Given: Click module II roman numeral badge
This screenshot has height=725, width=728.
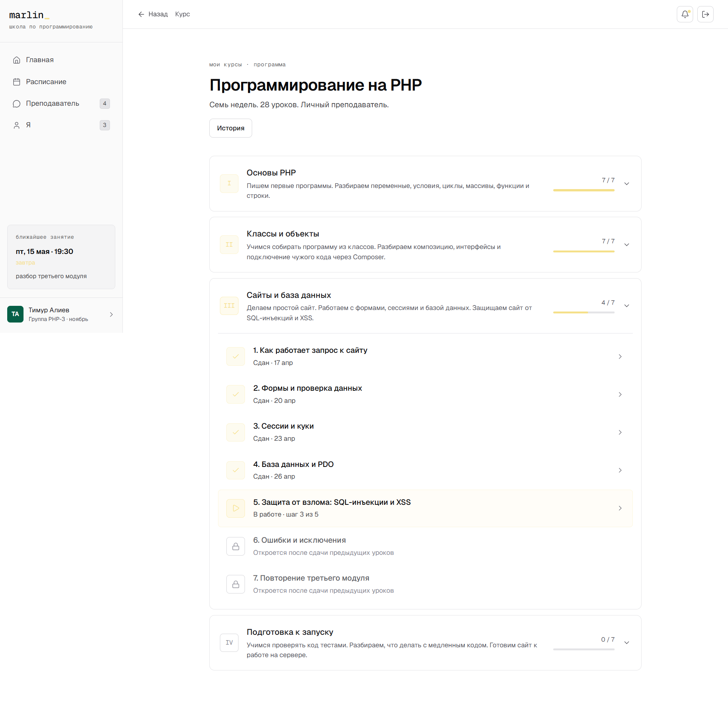Looking at the screenshot, I should click(229, 244).
